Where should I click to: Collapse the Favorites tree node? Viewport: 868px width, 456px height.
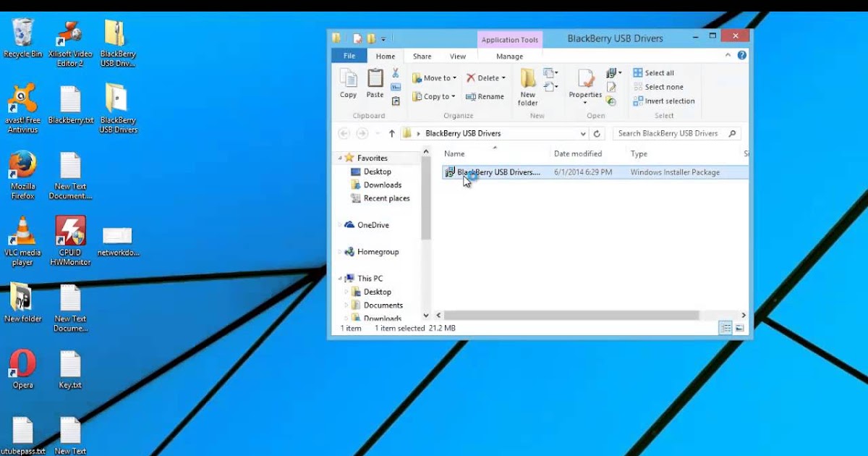tap(340, 158)
